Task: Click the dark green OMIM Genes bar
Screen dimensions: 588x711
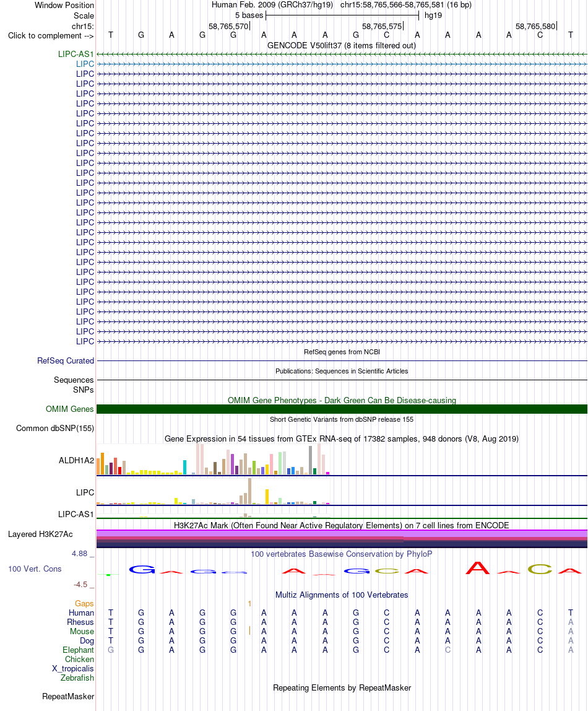Action: point(342,409)
